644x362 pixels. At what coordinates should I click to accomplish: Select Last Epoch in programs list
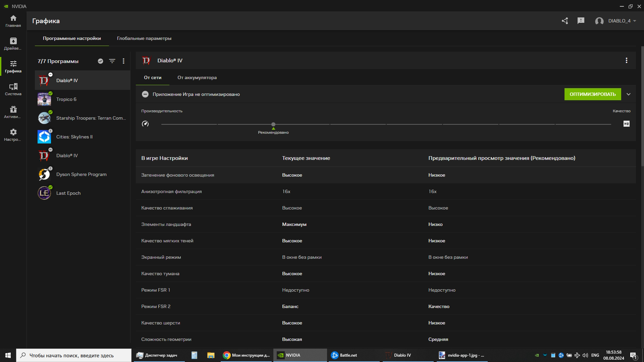coord(83,193)
